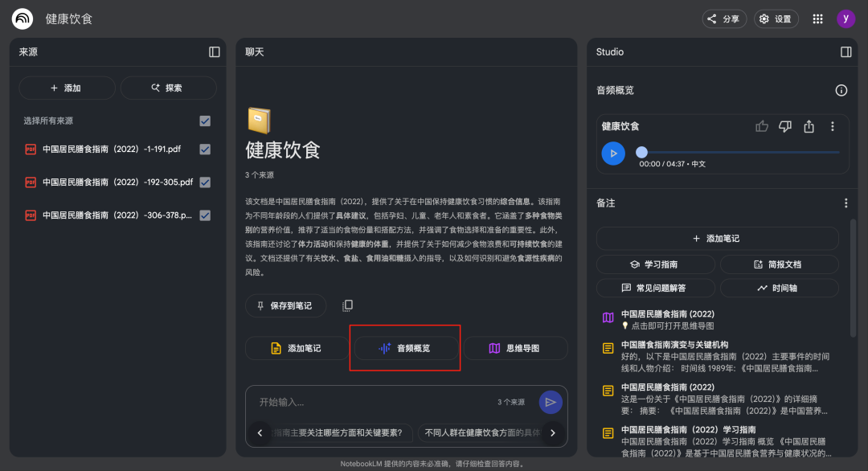Viewport: 868px width, 471px height.
Task: Collapse the 来源 sources panel
Action: 215,52
